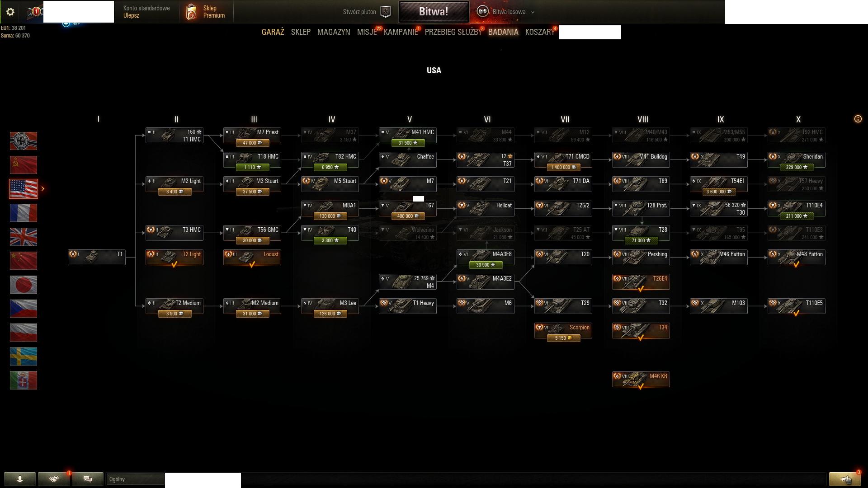
Task: Click the Sklep Premium shop icon
Action: [x=191, y=12]
